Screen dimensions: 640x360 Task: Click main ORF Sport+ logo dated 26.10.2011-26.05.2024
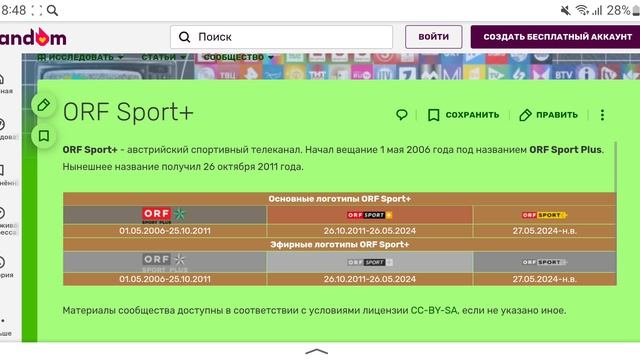click(370, 215)
